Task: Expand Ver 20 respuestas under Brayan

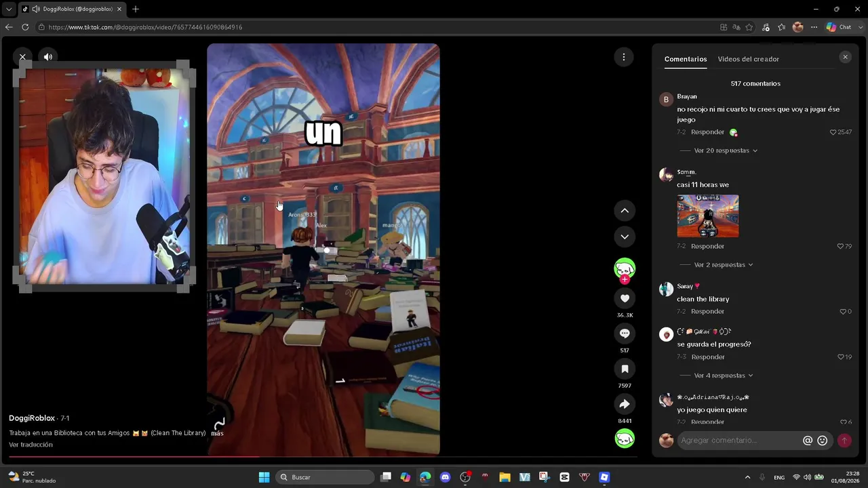Action: [726, 150]
